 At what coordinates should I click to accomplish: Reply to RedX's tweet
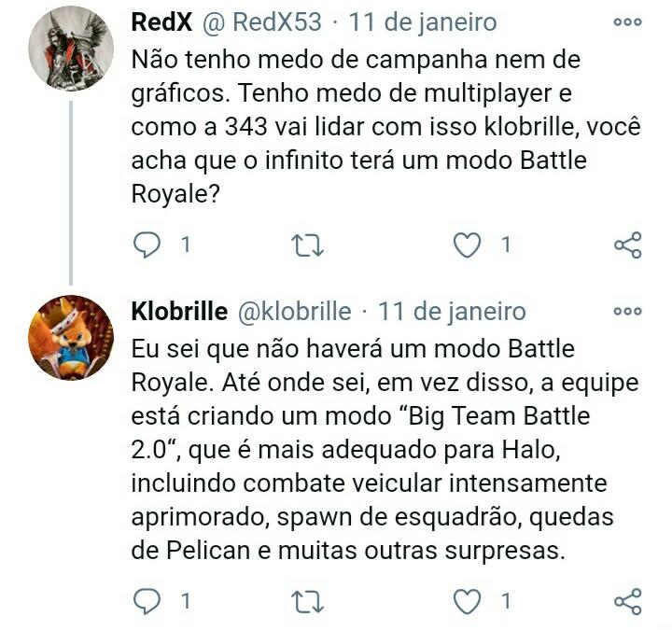tap(147, 245)
